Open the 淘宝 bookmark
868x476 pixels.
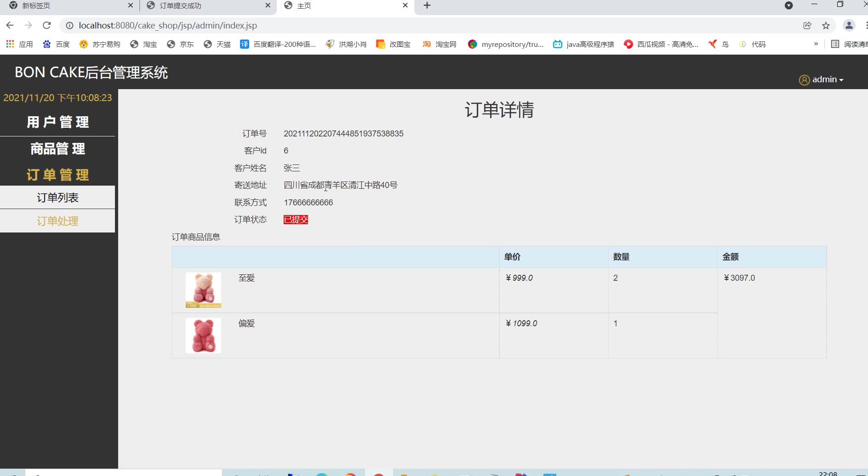pyautogui.click(x=143, y=44)
